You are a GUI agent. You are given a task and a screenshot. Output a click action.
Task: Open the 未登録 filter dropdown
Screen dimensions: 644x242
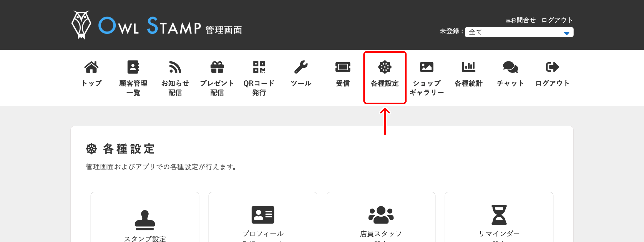pyautogui.click(x=519, y=32)
